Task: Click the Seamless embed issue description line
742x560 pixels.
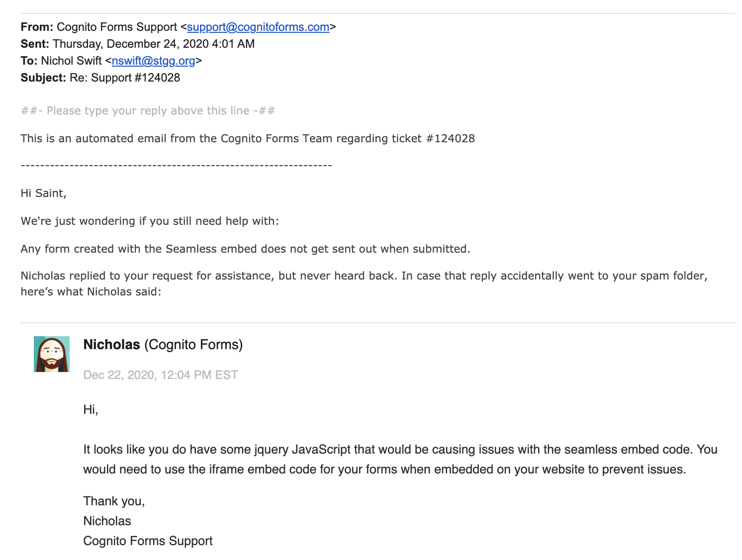Action: [245, 249]
